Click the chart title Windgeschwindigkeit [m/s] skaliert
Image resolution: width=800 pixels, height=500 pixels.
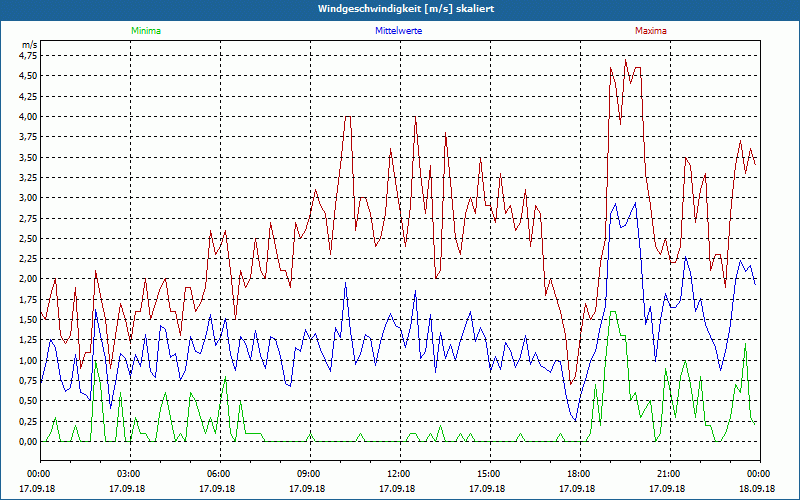coord(406,9)
